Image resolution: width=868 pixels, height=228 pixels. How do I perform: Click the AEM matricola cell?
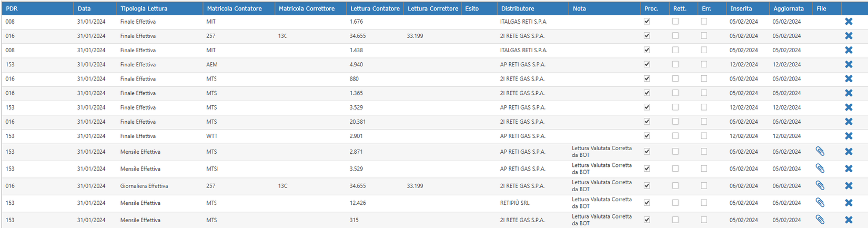[212, 64]
